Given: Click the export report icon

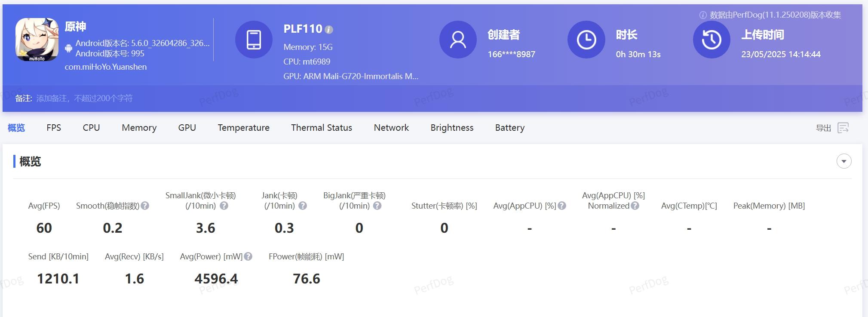Looking at the screenshot, I should pos(843,128).
